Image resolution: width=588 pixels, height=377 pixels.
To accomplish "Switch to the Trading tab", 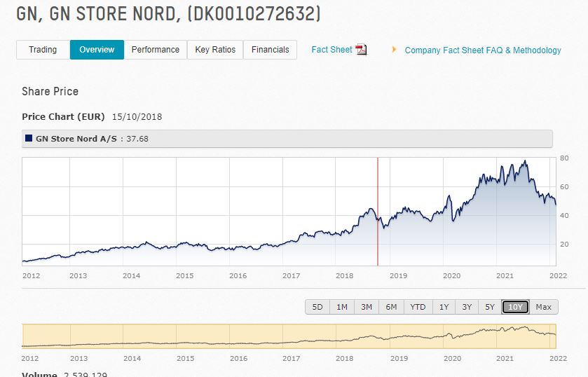I will 43,50.
